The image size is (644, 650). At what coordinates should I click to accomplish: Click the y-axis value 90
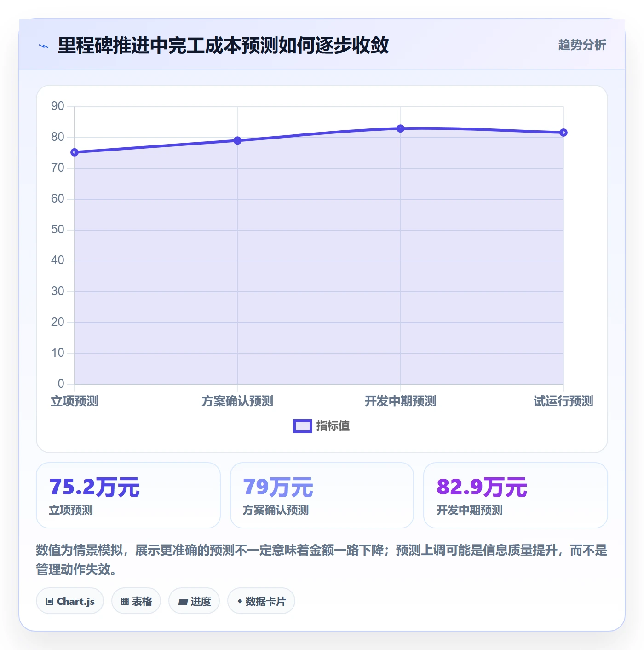pyautogui.click(x=57, y=106)
